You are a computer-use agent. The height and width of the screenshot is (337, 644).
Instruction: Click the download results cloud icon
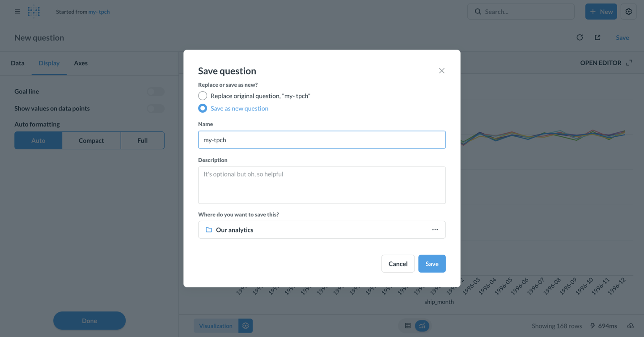[630, 326]
